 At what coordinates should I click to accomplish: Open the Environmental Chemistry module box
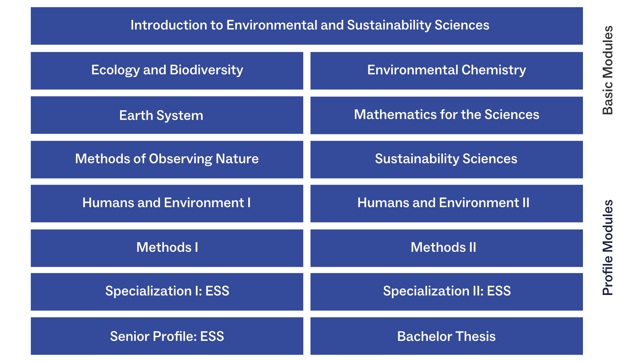446,70
